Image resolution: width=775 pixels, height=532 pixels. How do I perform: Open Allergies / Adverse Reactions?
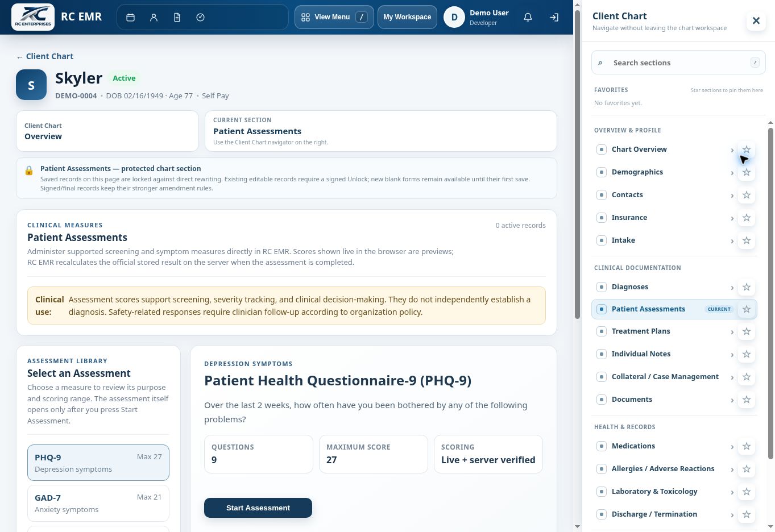[x=664, y=469]
